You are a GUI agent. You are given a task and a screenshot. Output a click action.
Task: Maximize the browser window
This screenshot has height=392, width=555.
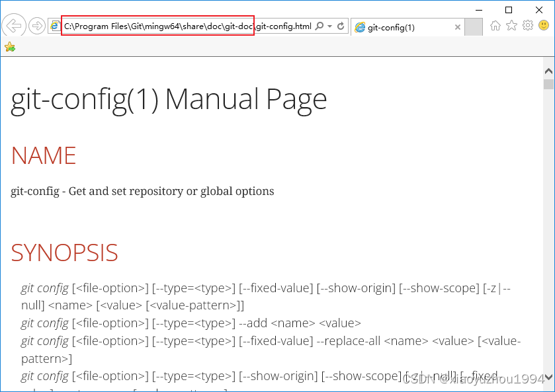509,11
